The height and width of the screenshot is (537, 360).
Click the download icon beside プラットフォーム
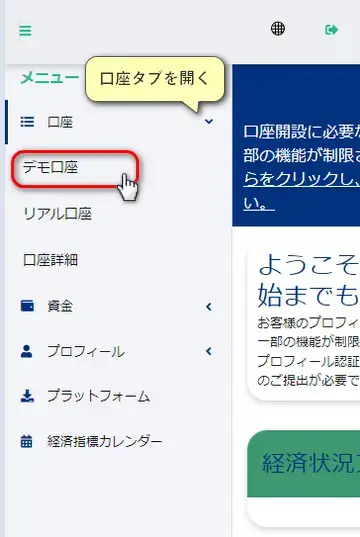pyautogui.click(x=27, y=396)
